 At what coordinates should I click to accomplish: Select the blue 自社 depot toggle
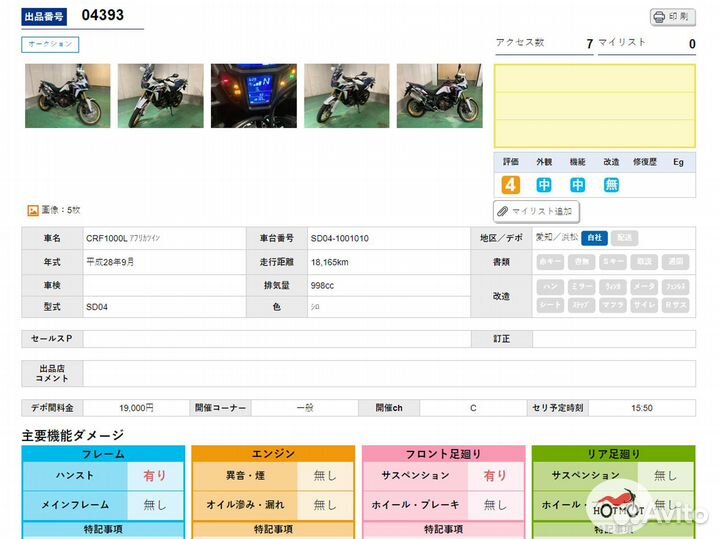pos(594,238)
